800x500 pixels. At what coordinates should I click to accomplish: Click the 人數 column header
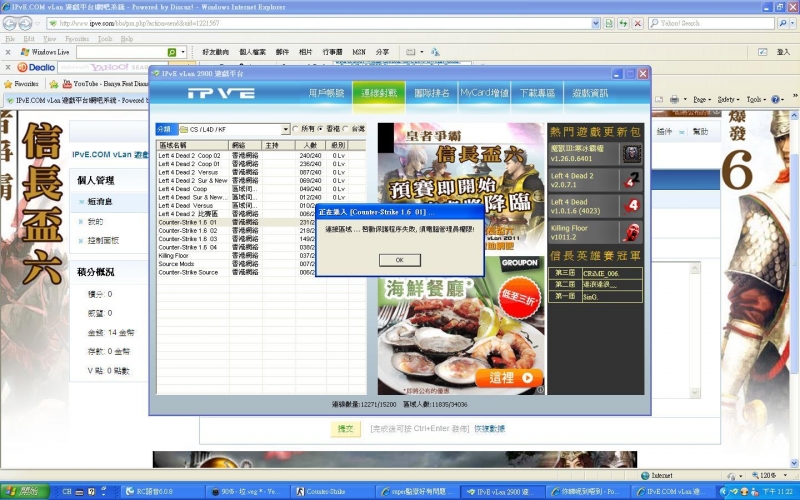point(310,145)
